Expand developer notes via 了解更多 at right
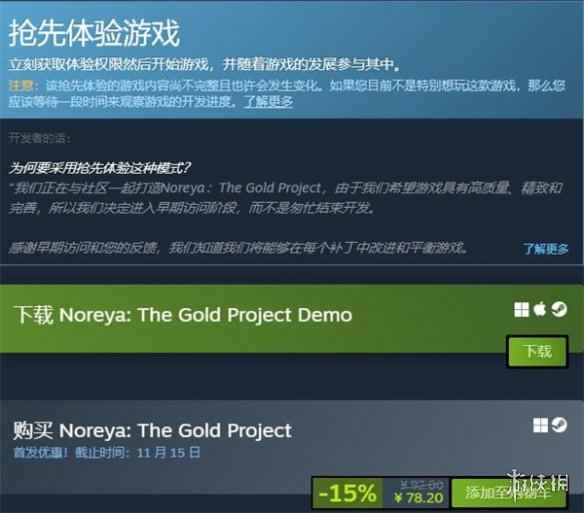 [546, 248]
